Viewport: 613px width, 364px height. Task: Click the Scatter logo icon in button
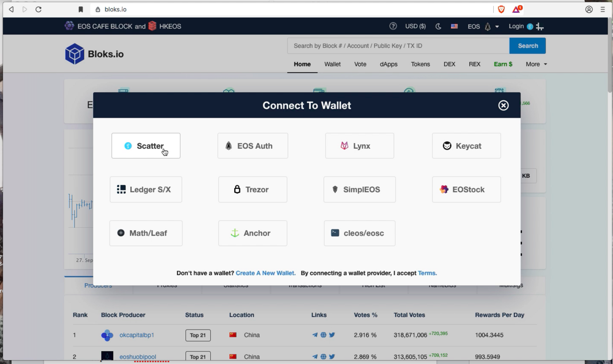[x=128, y=146]
